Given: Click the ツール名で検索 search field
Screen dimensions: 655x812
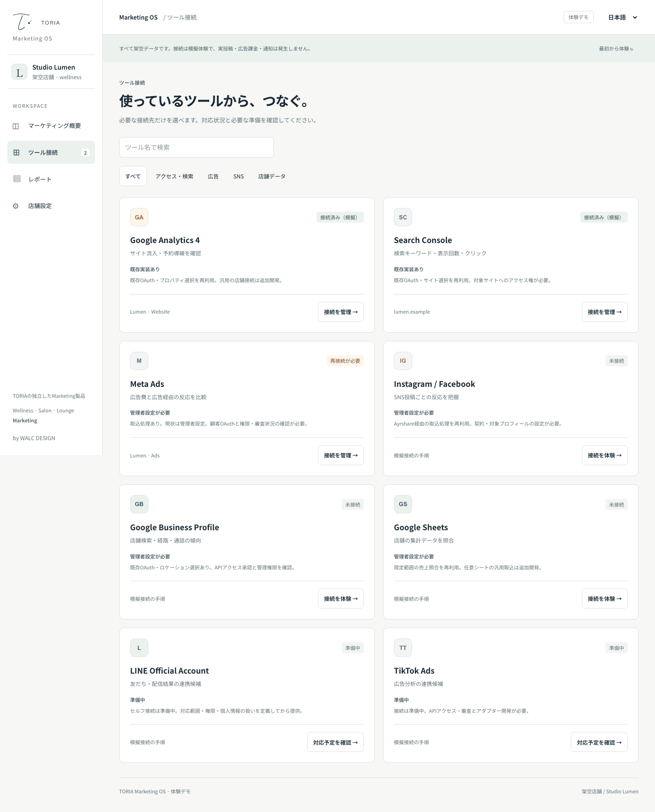Looking at the screenshot, I should 196,147.
